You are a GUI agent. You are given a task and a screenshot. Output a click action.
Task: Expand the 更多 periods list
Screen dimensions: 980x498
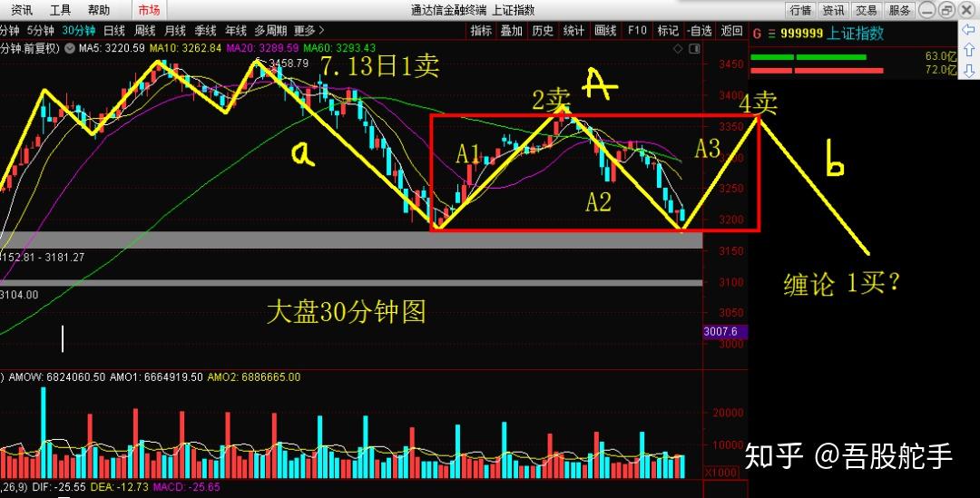tap(309, 31)
